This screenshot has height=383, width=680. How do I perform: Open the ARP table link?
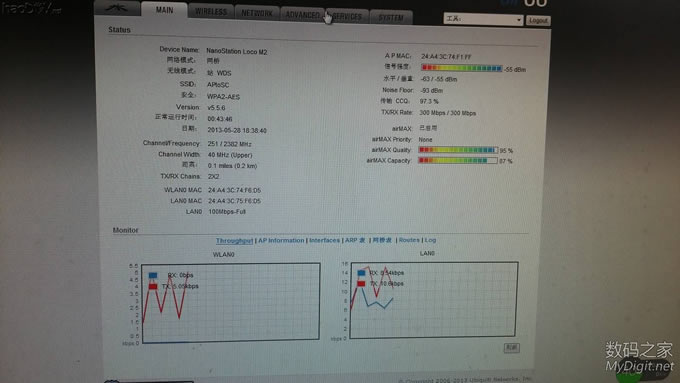click(355, 240)
